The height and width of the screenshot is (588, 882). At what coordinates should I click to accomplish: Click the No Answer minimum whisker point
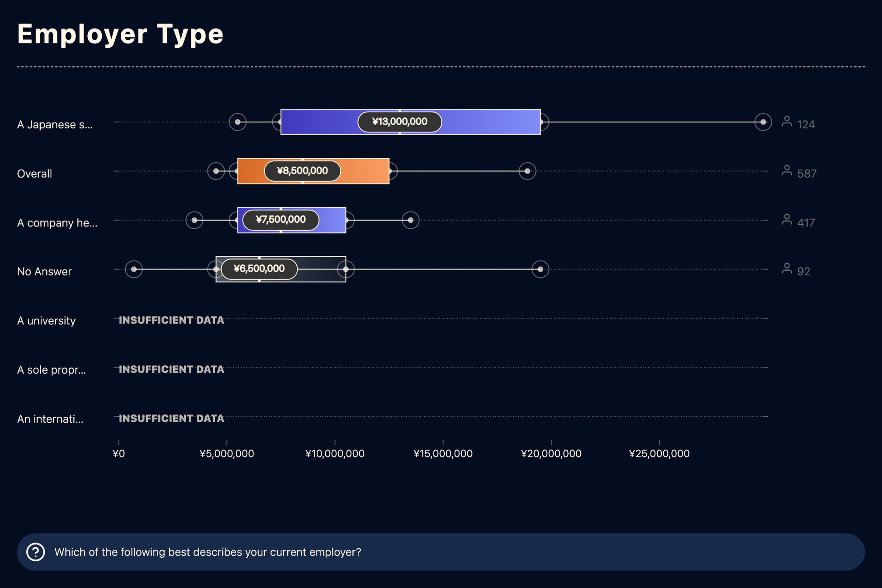[x=134, y=269]
